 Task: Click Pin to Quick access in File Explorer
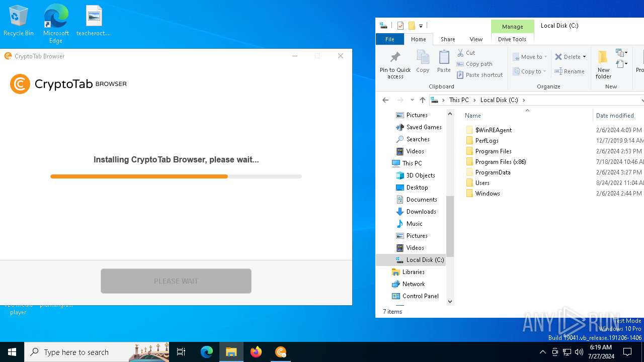coord(395,65)
